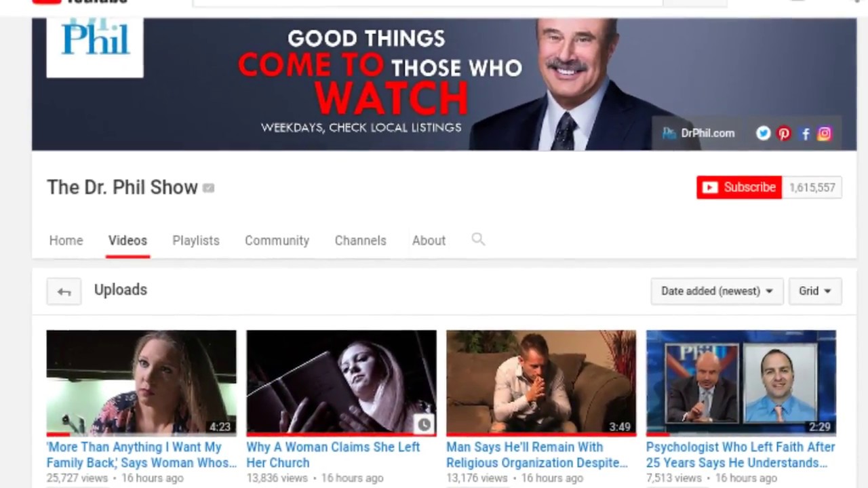
Task: Open thumbnail of man praying on couch
Action: click(541, 382)
